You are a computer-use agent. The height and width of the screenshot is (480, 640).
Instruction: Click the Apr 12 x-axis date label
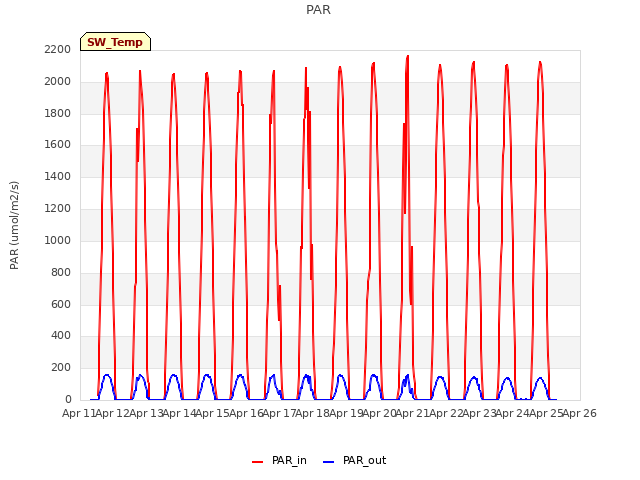tap(113, 413)
